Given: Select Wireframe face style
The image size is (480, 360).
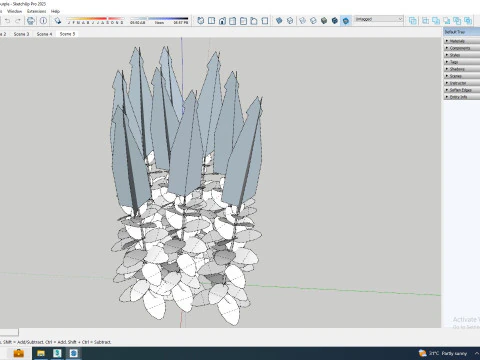Looking at the screenshot, I should [302, 21].
